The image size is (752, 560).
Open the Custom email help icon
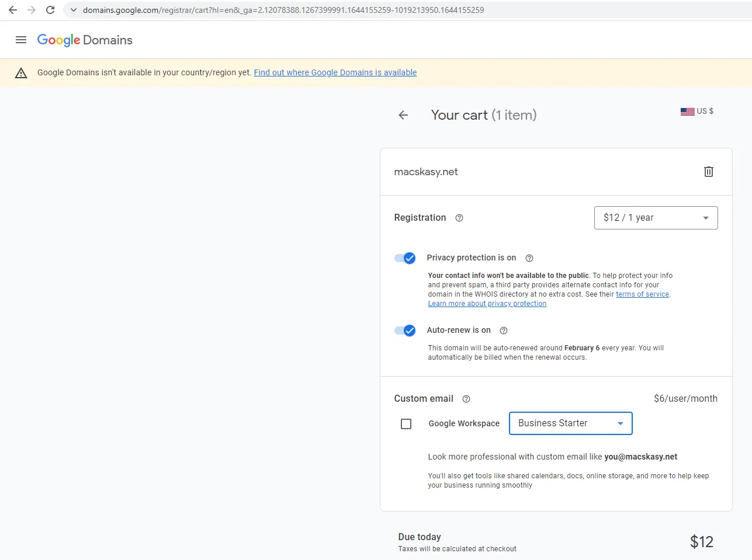pos(466,399)
